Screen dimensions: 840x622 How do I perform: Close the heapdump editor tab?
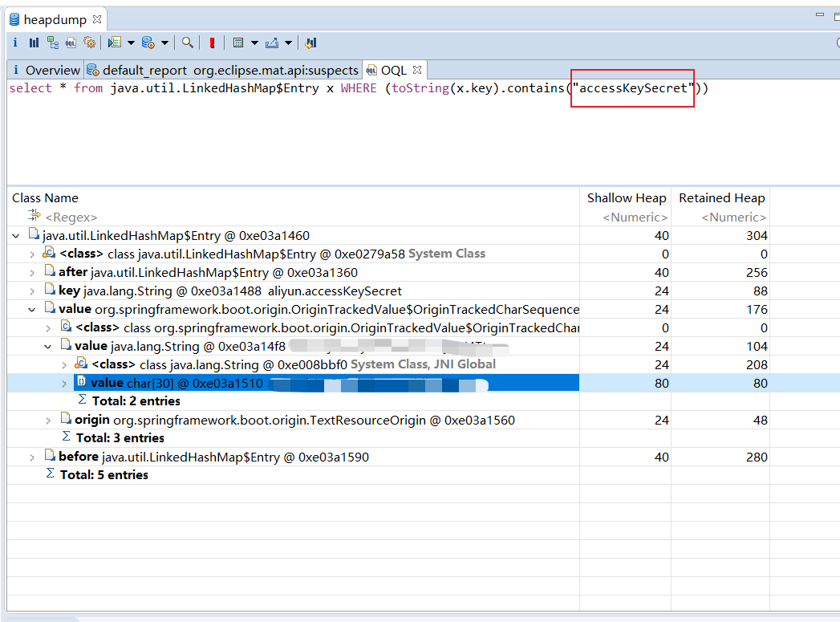coord(97,19)
